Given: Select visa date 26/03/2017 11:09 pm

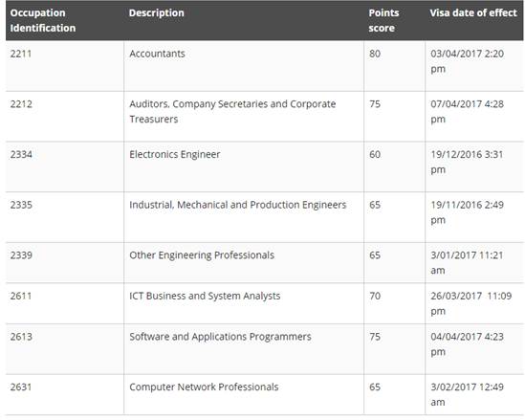Looking at the screenshot, I should click(471, 303).
